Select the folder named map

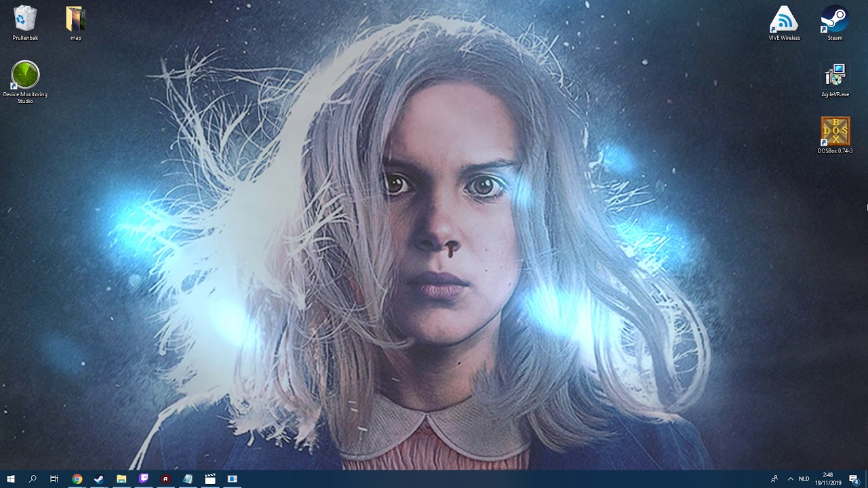(75, 19)
